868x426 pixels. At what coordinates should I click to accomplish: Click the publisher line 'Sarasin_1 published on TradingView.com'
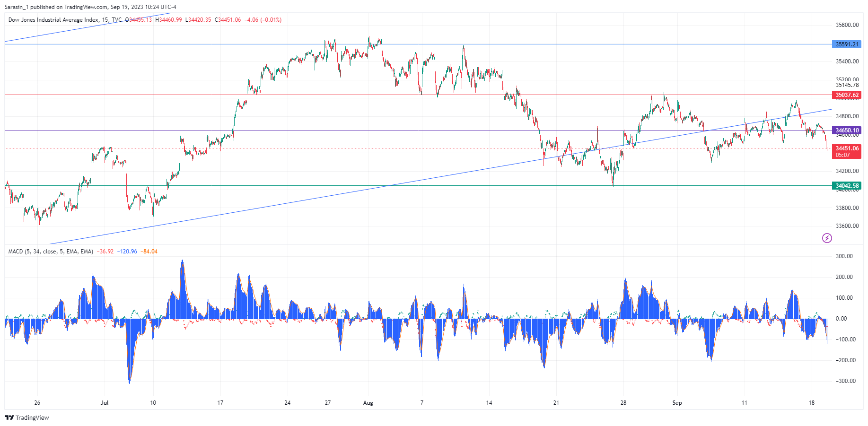pyautogui.click(x=55, y=7)
